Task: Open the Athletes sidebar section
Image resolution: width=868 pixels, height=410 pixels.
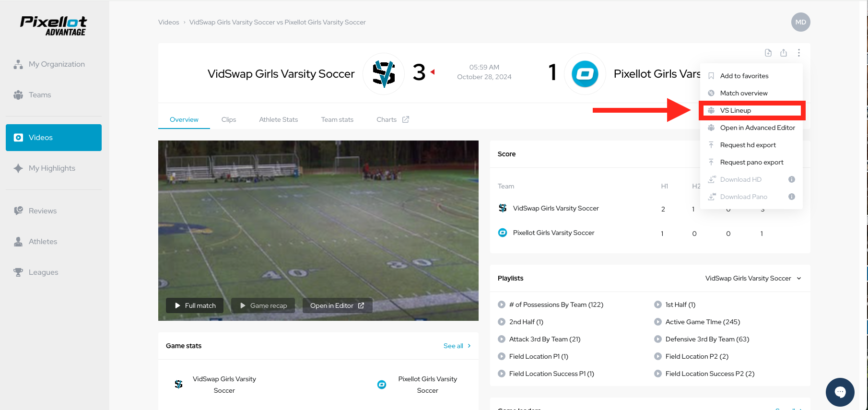Action: pyautogui.click(x=54, y=242)
